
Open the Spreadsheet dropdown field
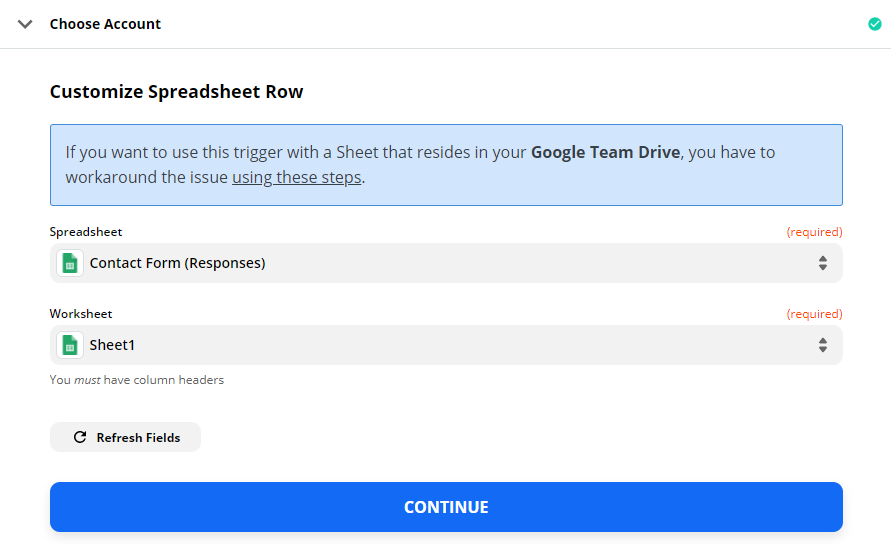coord(446,263)
